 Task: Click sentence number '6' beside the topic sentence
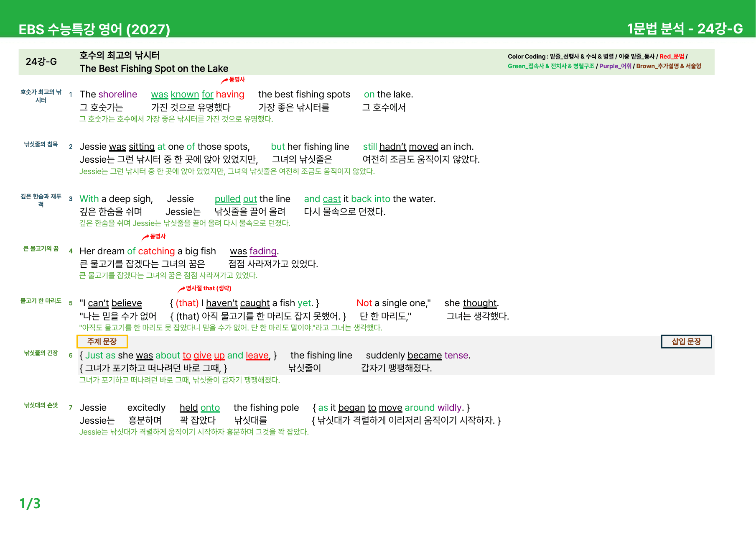(71, 356)
